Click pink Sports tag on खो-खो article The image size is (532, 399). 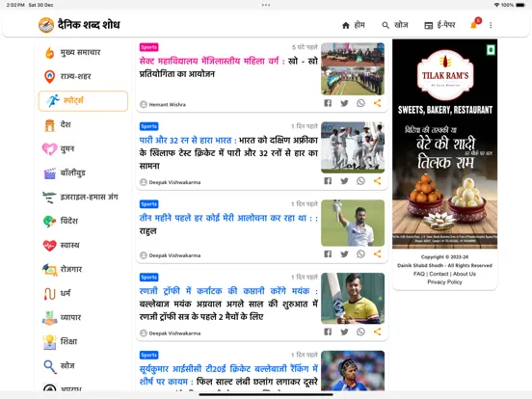point(149,47)
